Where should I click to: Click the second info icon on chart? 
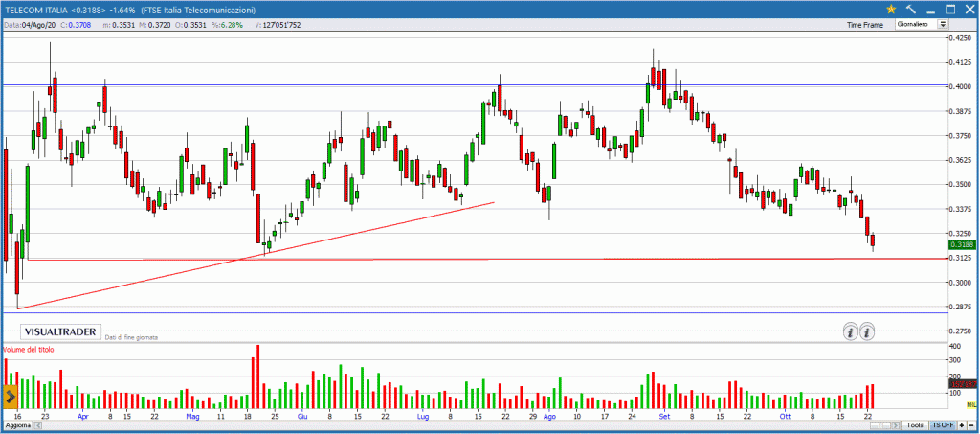(867, 332)
